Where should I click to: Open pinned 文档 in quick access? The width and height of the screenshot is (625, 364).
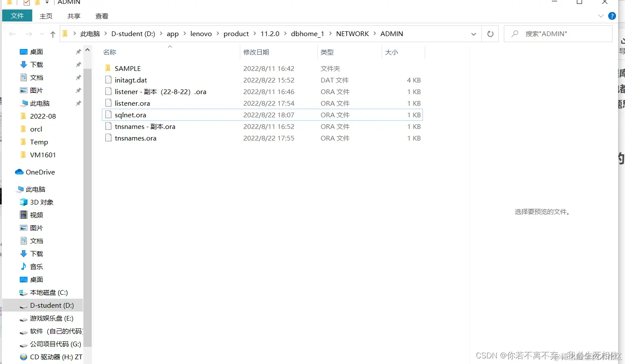37,77
